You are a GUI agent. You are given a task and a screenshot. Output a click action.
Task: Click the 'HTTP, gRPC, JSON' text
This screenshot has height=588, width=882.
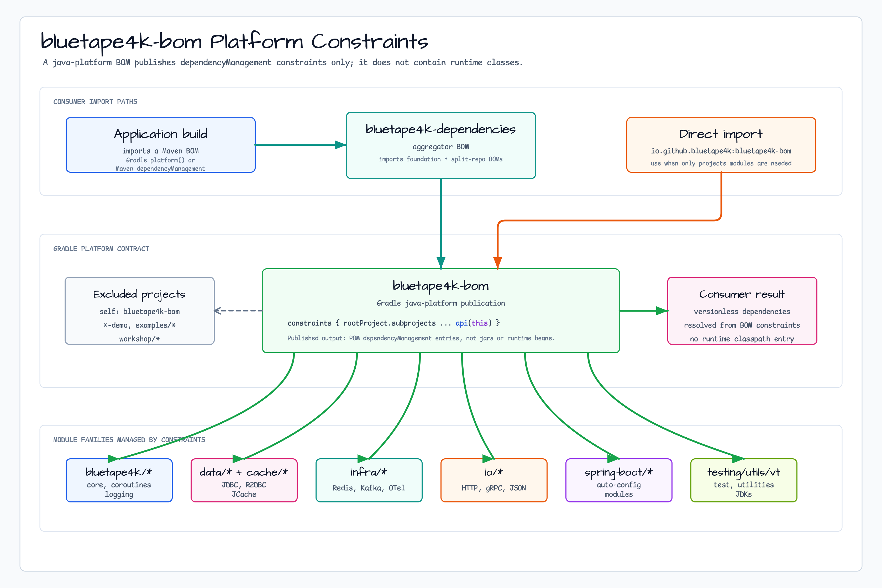494,488
